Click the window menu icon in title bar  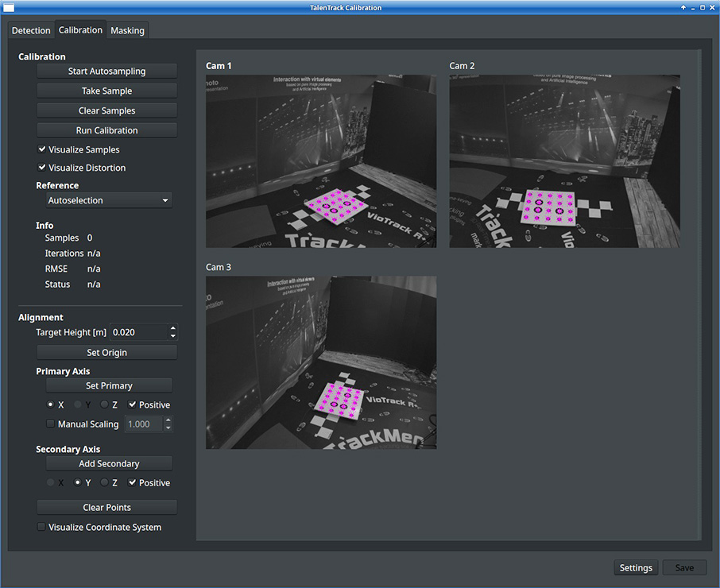pos(10,7)
